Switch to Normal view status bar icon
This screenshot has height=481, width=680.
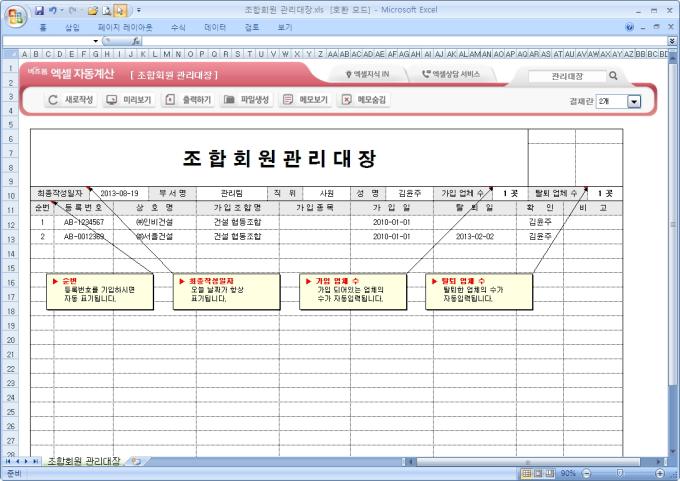[x=526, y=473]
